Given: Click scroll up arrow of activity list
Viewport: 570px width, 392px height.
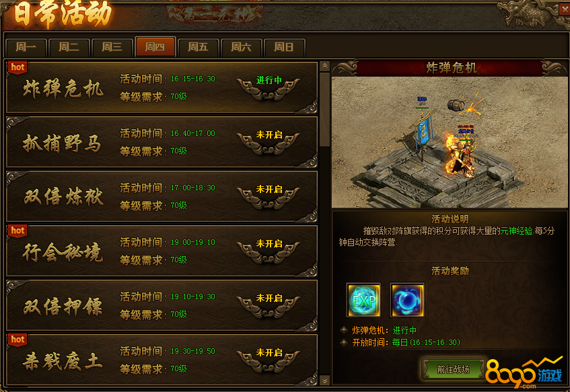Looking at the screenshot, I should click(324, 66).
